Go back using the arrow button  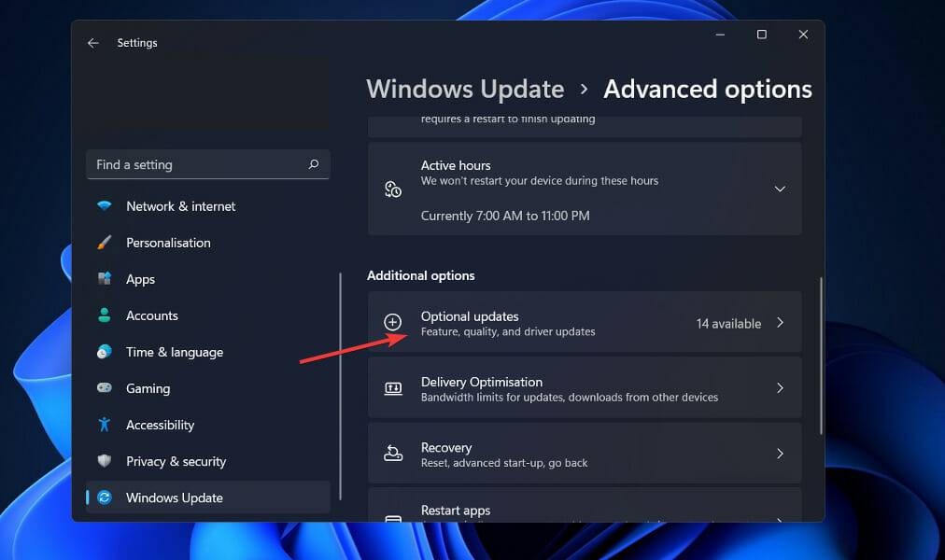(92, 42)
